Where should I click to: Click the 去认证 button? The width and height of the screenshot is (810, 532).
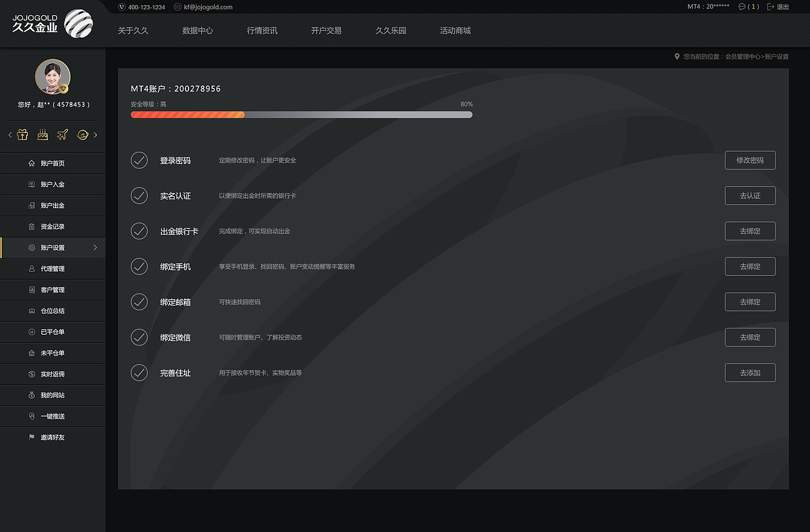click(x=750, y=195)
